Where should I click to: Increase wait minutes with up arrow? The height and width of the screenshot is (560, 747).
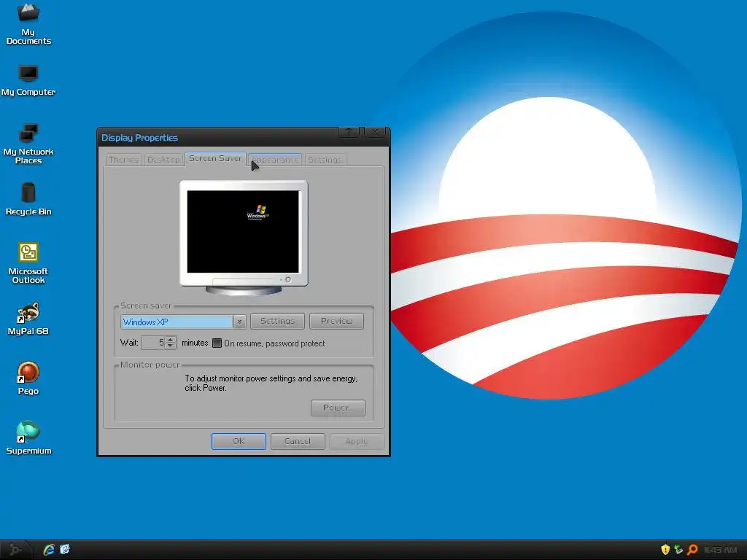click(x=171, y=340)
